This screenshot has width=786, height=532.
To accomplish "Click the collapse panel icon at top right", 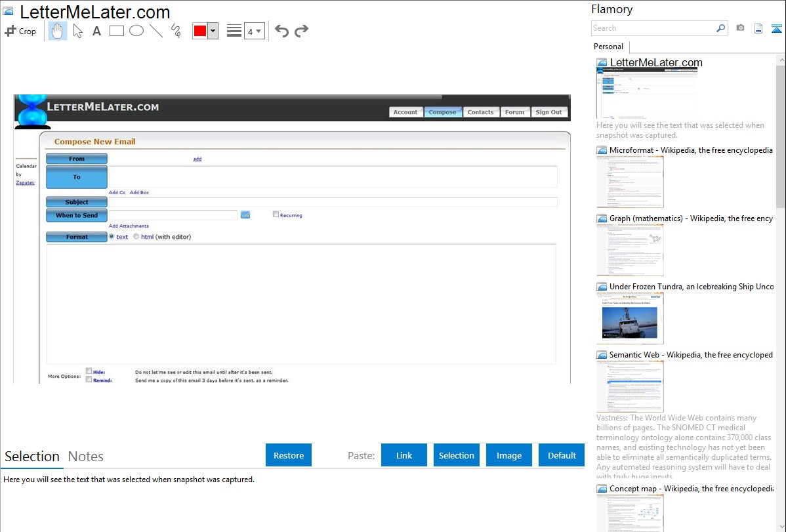I will [x=776, y=28].
